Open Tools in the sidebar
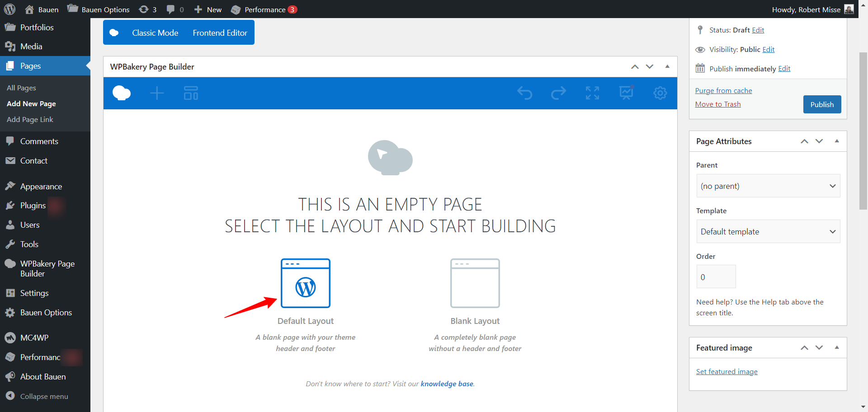Viewport: 868px width, 412px height. (x=45, y=244)
